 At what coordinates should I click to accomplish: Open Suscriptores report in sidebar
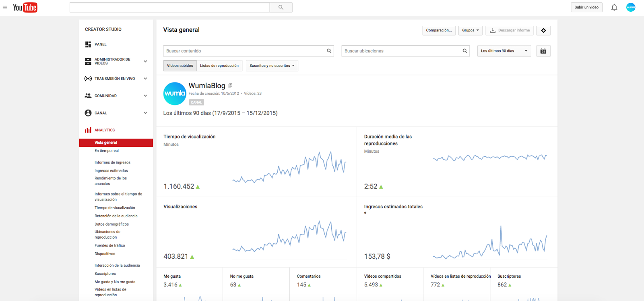pos(105,274)
